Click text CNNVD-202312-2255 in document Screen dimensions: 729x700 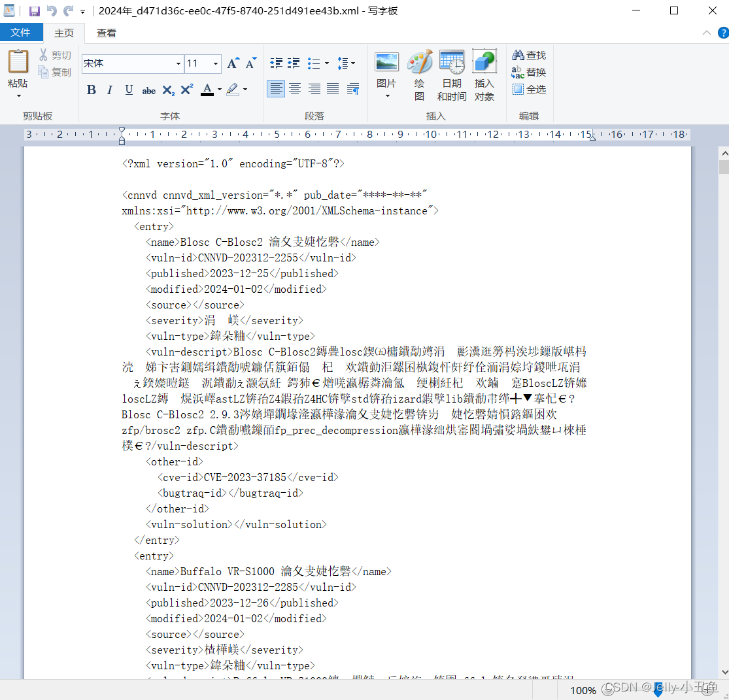pyautogui.click(x=248, y=258)
